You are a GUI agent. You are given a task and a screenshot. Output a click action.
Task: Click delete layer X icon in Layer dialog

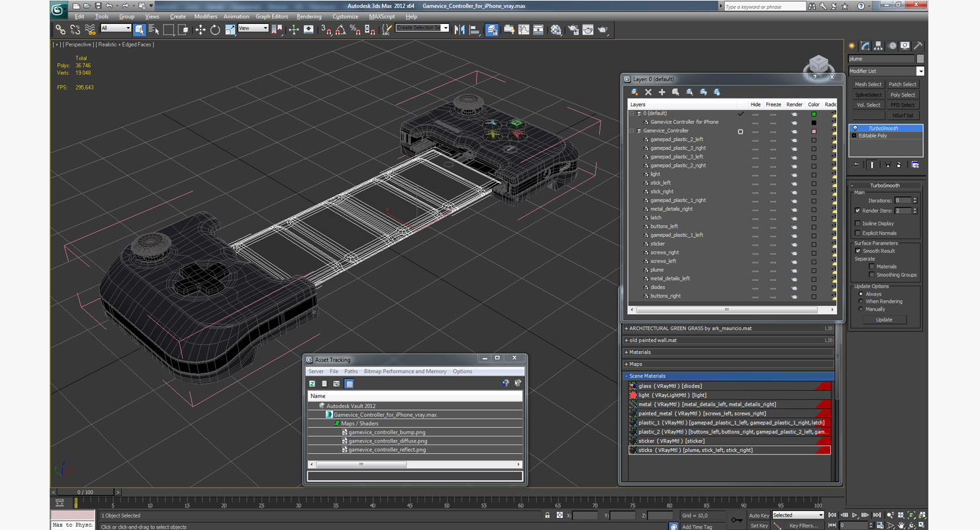pyautogui.click(x=648, y=92)
